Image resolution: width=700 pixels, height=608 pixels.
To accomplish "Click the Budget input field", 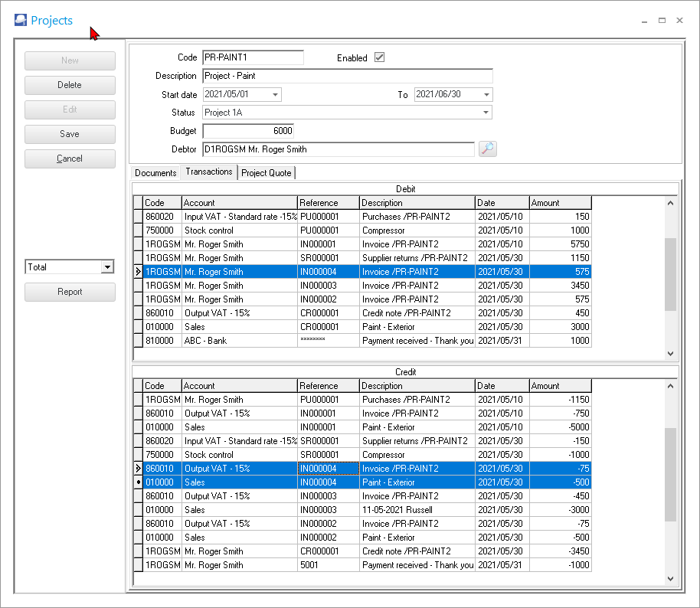I will [248, 131].
